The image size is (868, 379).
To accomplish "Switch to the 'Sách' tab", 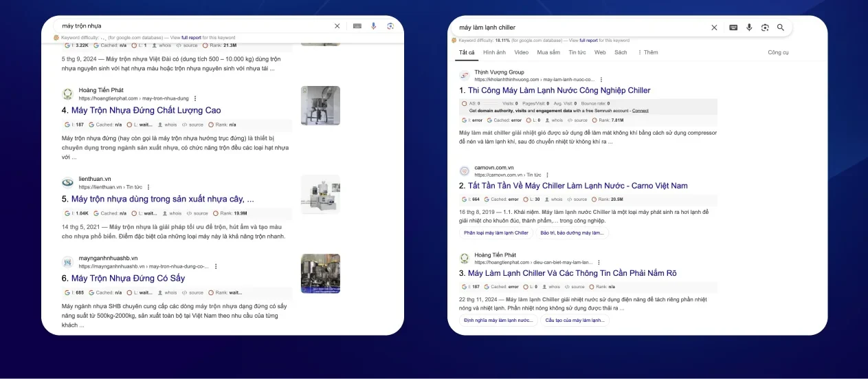I will pos(621,52).
